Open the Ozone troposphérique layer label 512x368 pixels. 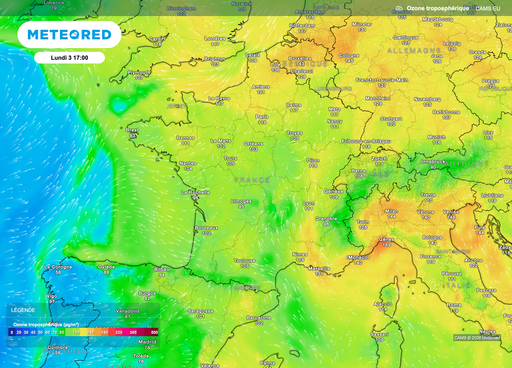[x=438, y=8]
